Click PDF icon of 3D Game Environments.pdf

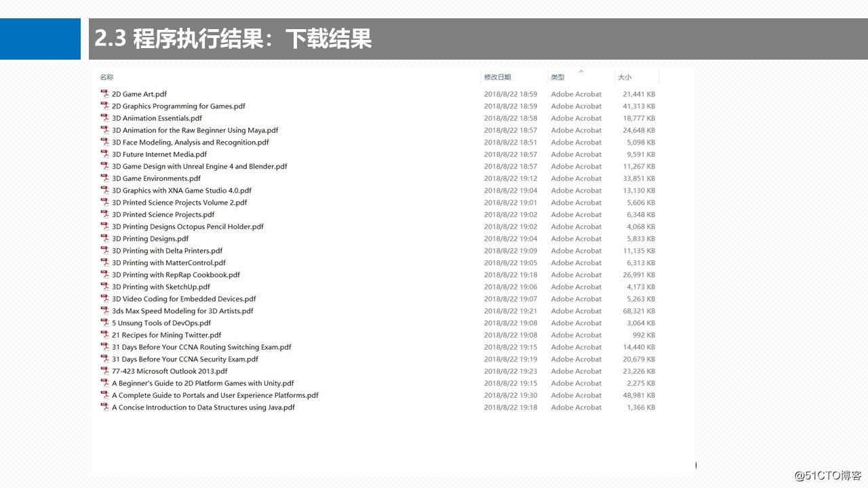[105, 178]
